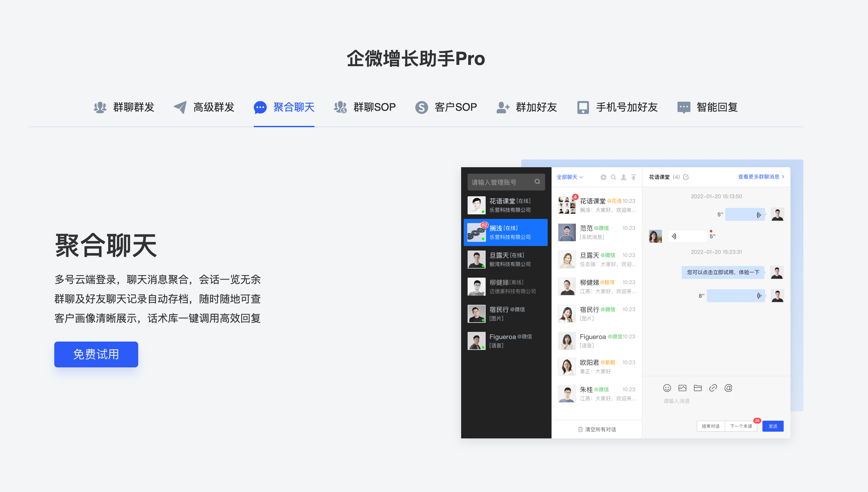Select account 旦露天 [在线] in sidebar
Viewport: 868px width, 492px height.
click(x=506, y=259)
